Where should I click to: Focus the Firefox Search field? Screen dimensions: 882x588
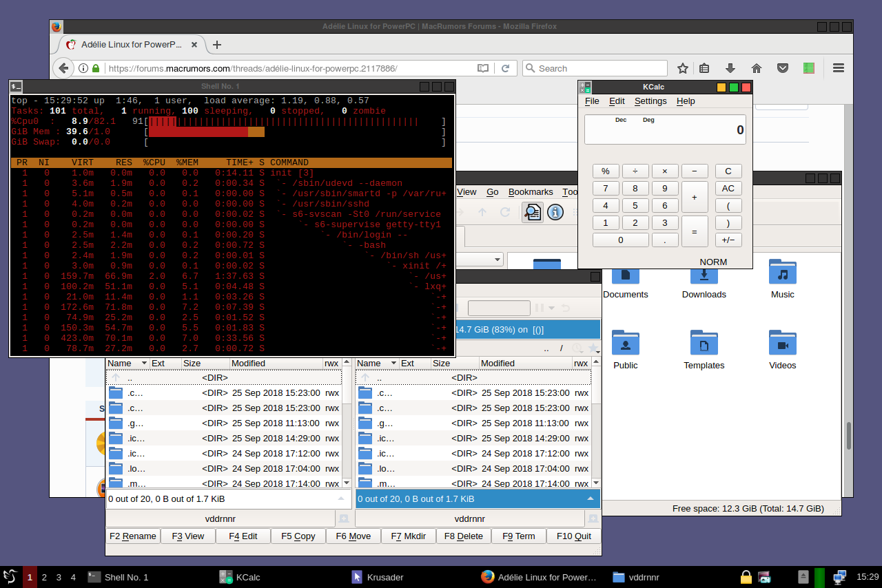(x=595, y=68)
